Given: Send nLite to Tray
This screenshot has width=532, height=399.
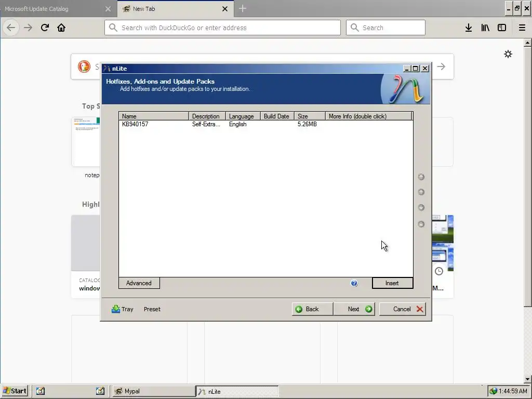Looking at the screenshot, I should pyautogui.click(x=122, y=309).
